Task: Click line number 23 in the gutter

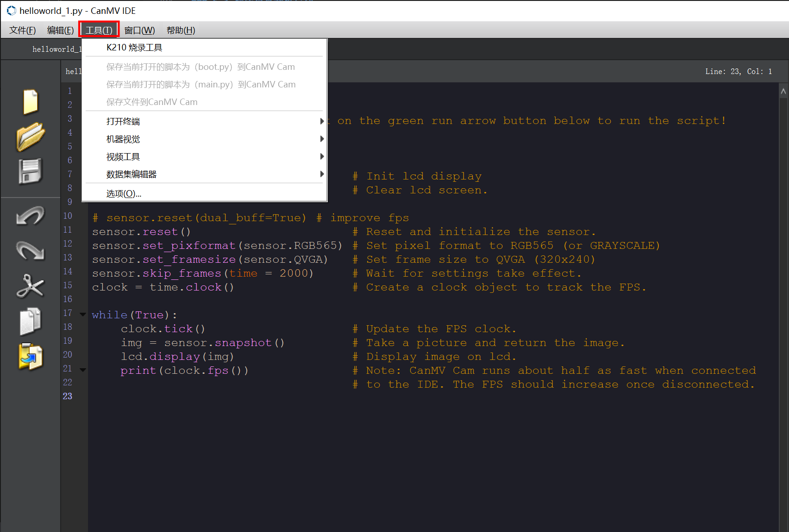Action: [x=68, y=396]
